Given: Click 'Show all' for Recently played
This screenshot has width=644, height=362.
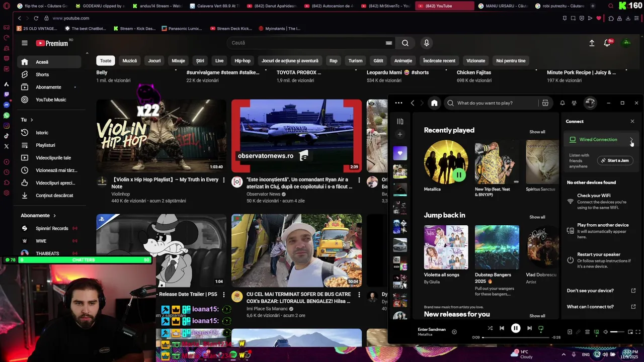Looking at the screenshot, I should coord(537,132).
